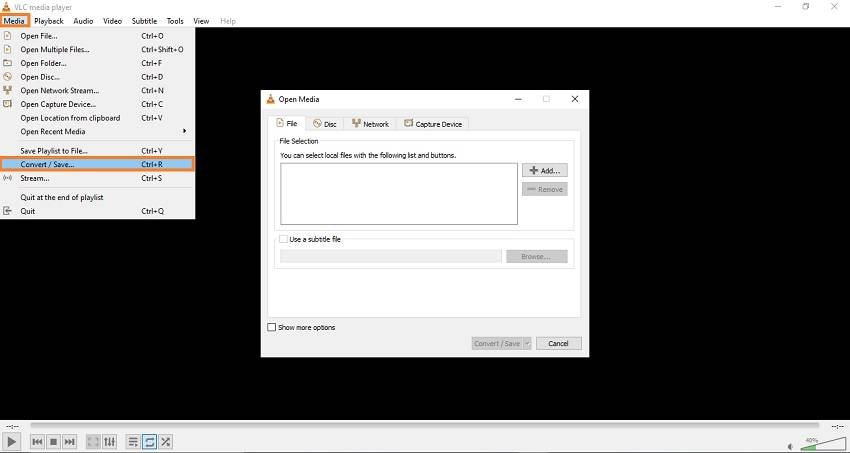Toggle the playlist view icon

(133, 442)
